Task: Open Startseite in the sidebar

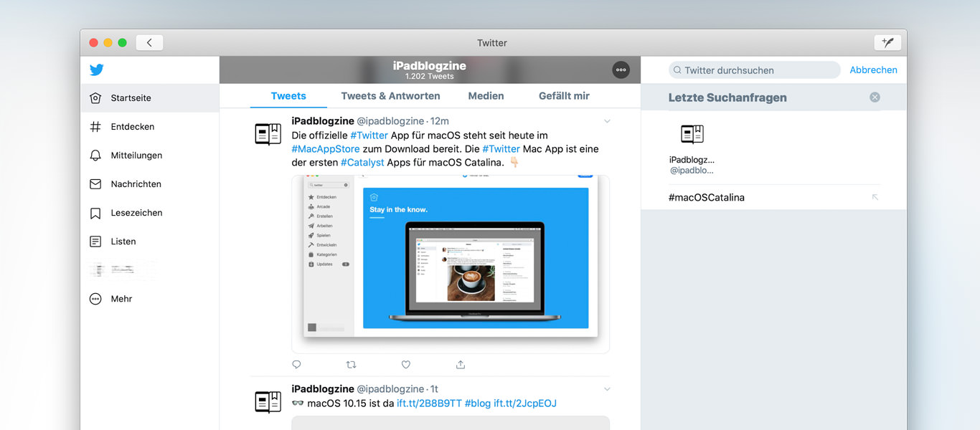Action: pos(150,98)
